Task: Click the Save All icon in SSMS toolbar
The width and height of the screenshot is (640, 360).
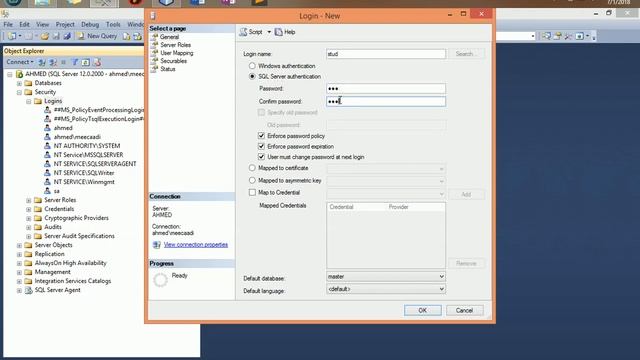Action: click(67, 36)
